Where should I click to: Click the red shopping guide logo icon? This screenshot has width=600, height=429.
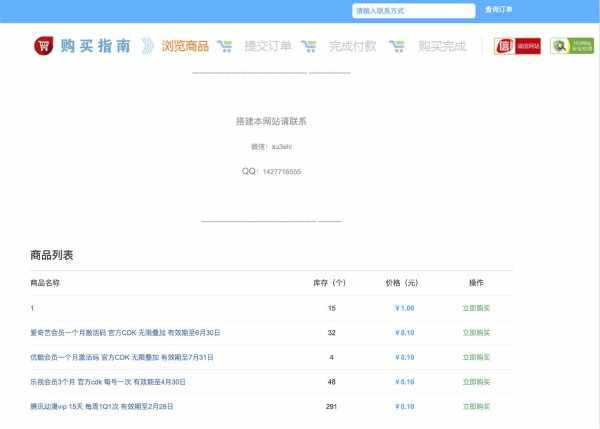pos(44,46)
